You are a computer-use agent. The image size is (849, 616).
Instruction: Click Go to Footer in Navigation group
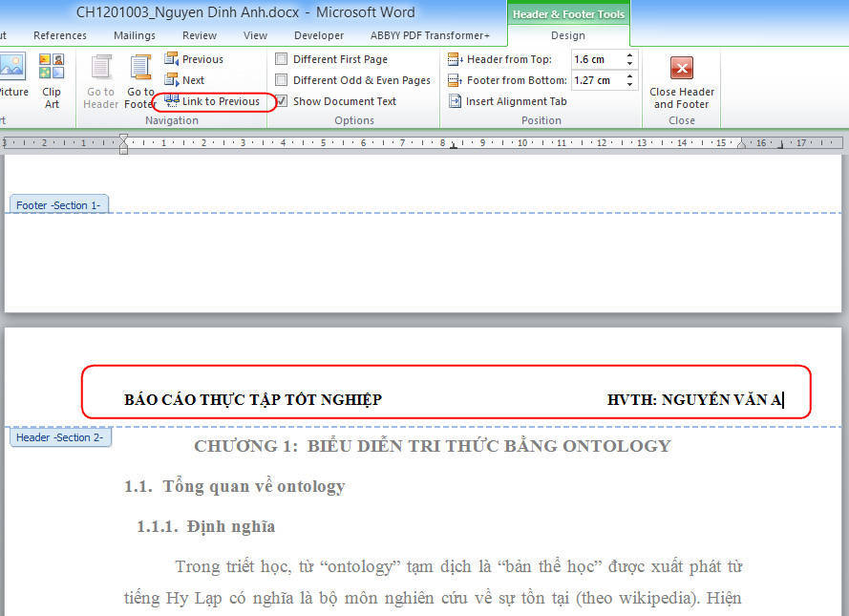coord(139,81)
